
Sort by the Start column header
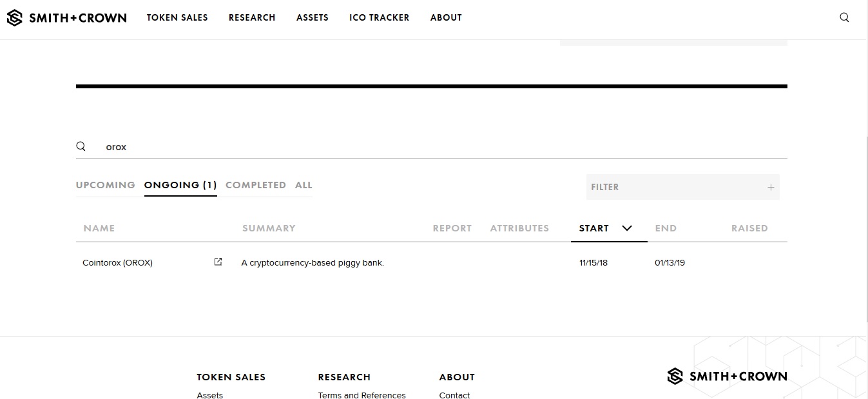pos(594,228)
